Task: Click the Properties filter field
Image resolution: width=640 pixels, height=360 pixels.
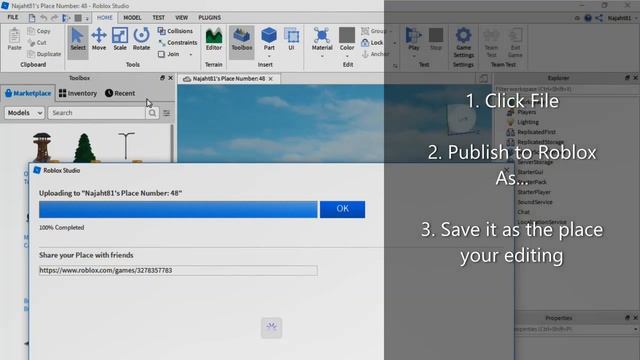Action: click(576, 329)
